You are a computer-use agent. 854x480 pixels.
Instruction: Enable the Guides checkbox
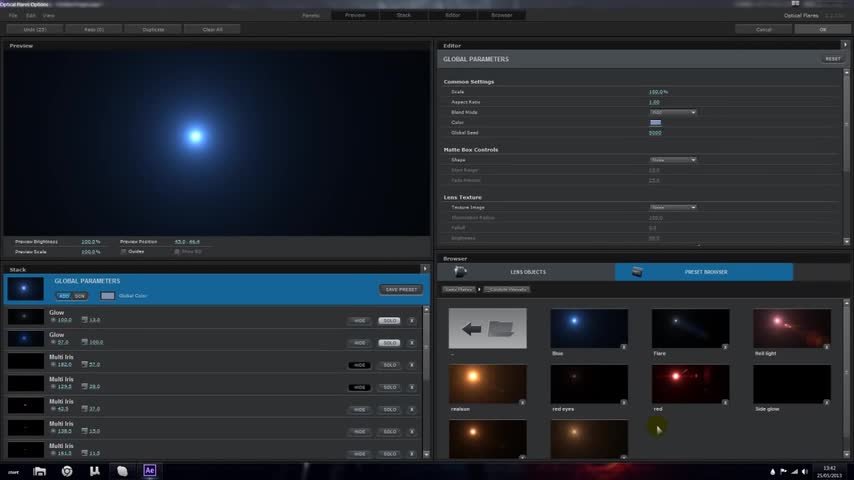point(124,252)
